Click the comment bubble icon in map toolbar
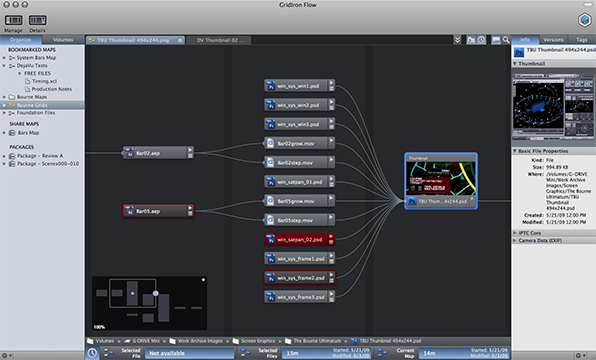This screenshot has height=360, width=596. coord(496,40)
